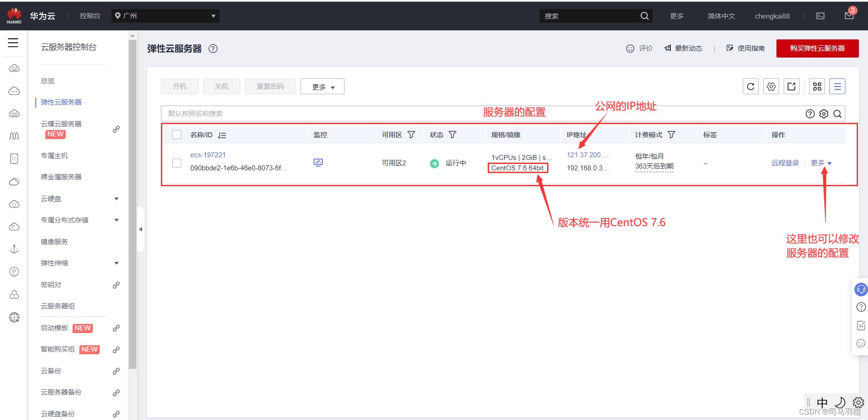Open the 最新动态 link
Screen dimensions: 868x420
coord(683,48)
